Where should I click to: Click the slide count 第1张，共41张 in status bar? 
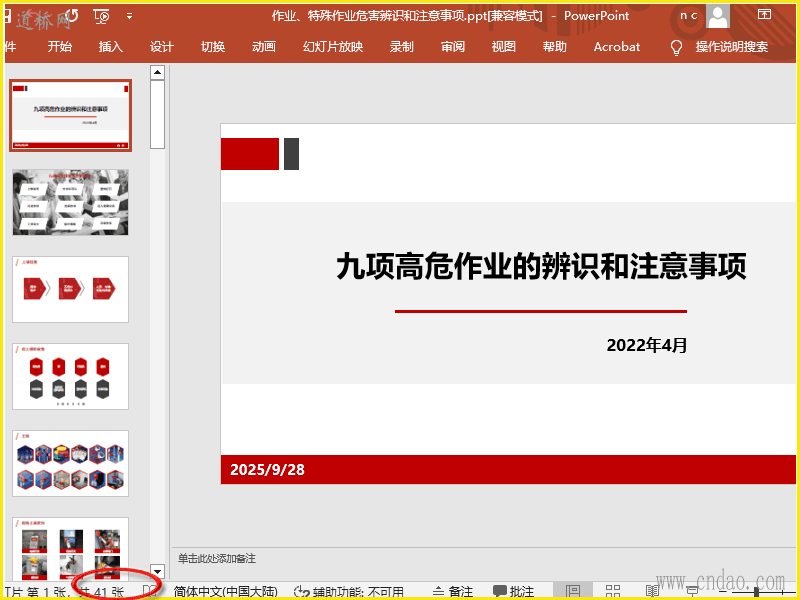coord(66,592)
